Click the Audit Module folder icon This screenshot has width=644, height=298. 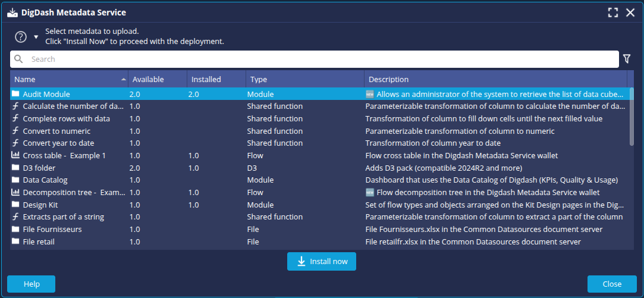(15, 94)
